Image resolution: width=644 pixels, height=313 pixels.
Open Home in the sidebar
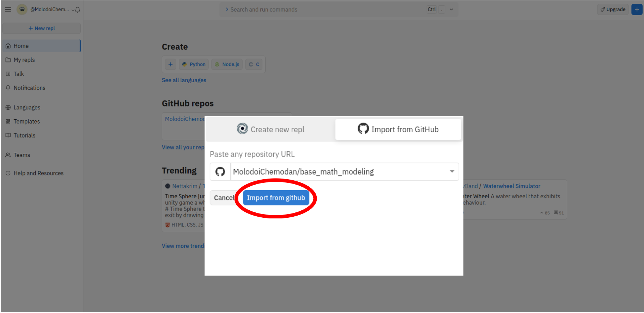(42, 46)
